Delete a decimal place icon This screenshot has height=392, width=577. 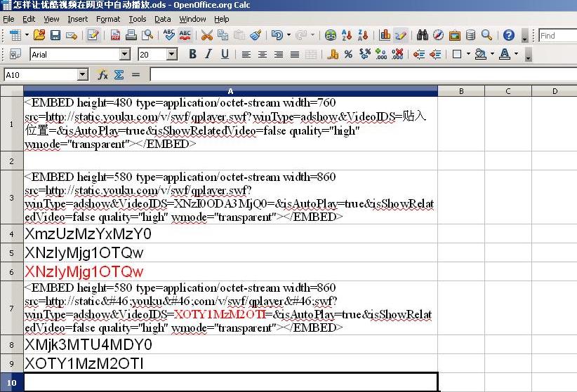point(397,55)
